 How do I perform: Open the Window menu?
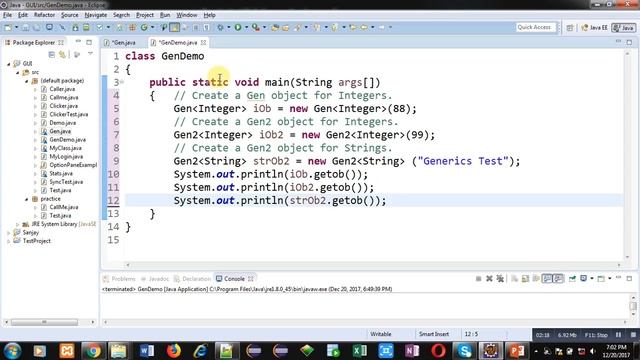click(187, 15)
